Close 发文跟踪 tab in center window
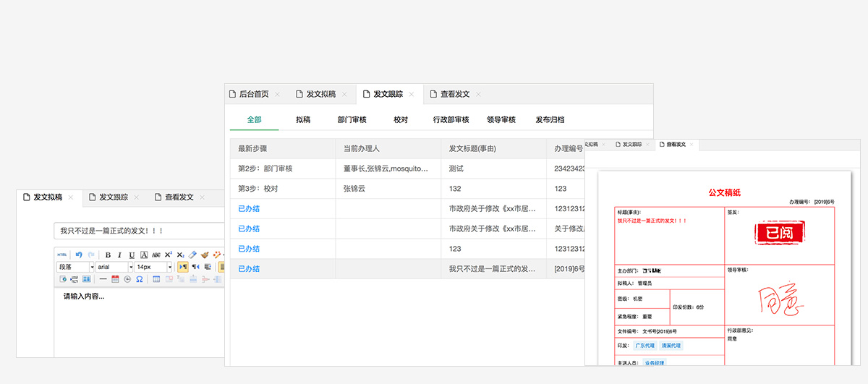This screenshot has height=384, width=868. point(412,95)
